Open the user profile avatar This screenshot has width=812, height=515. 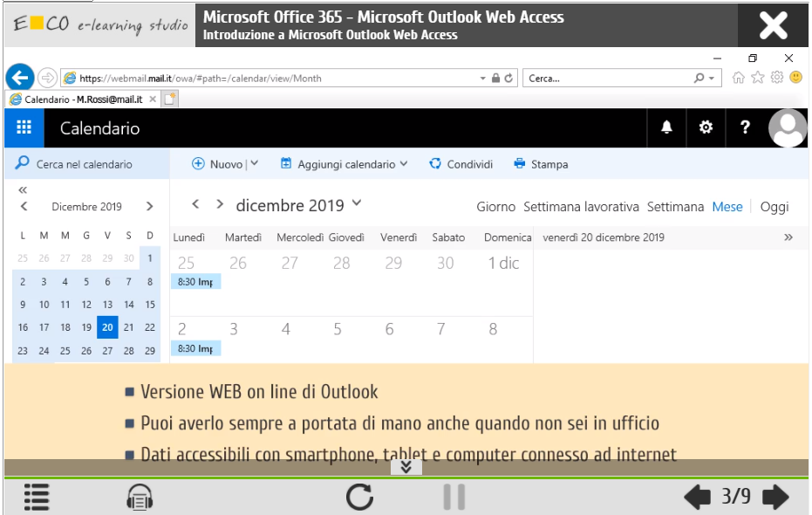(787, 127)
